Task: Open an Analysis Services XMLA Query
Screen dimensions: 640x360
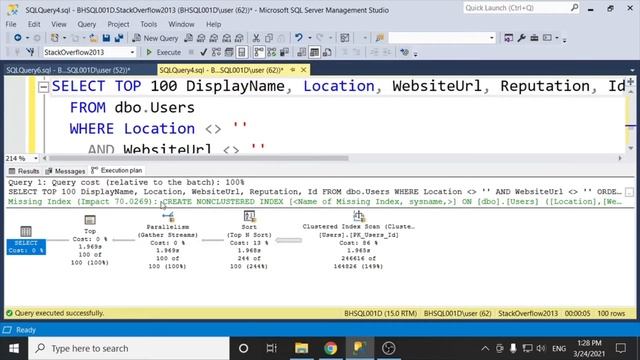Action: coord(227,38)
